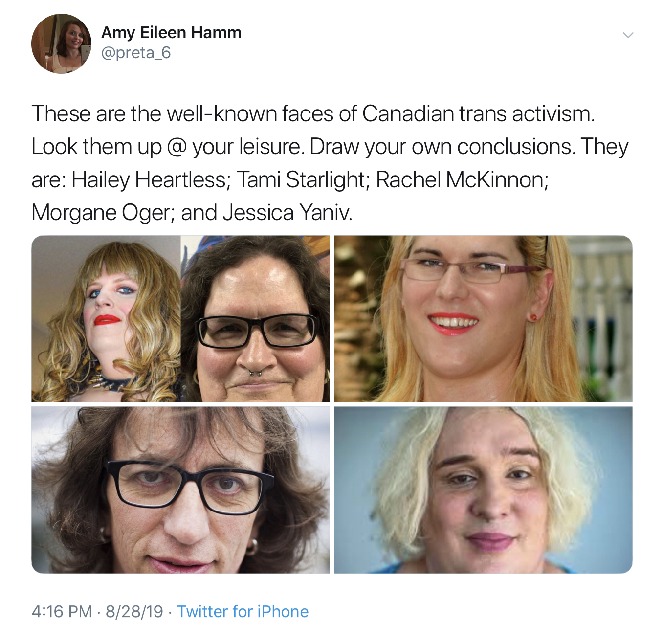The image size is (663, 644).
Task: Click the text "Jessica Yaniv" in the tweet
Action: click(286, 213)
